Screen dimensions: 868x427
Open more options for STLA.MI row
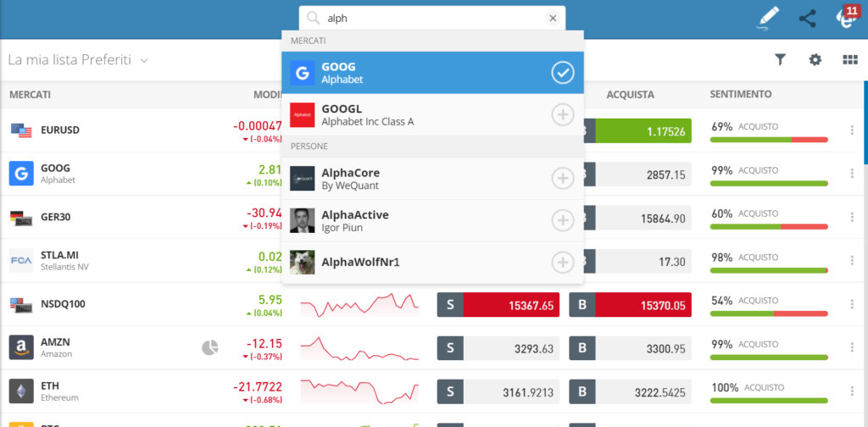click(x=852, y=260)
